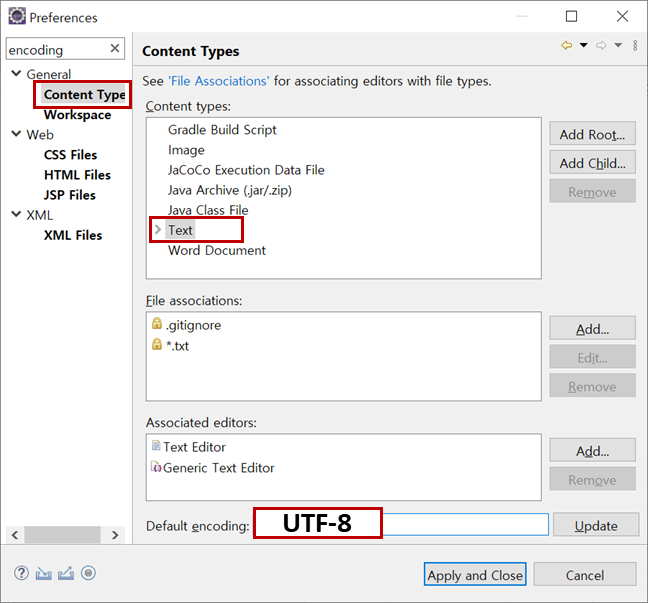Select .gitignore file association

[x=193, y=325]
